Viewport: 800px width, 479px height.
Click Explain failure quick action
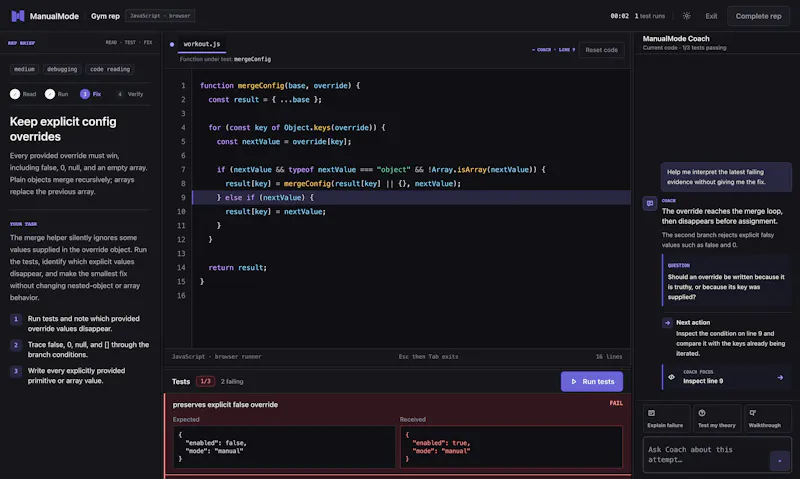[665, 418]
